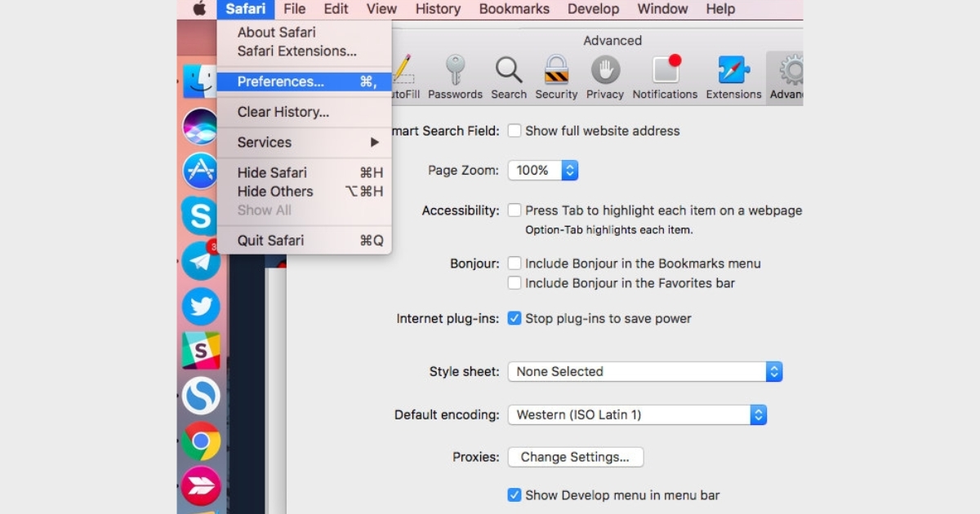
Task: Uncheck Stop plug-ins to save power
Action: 514,318
